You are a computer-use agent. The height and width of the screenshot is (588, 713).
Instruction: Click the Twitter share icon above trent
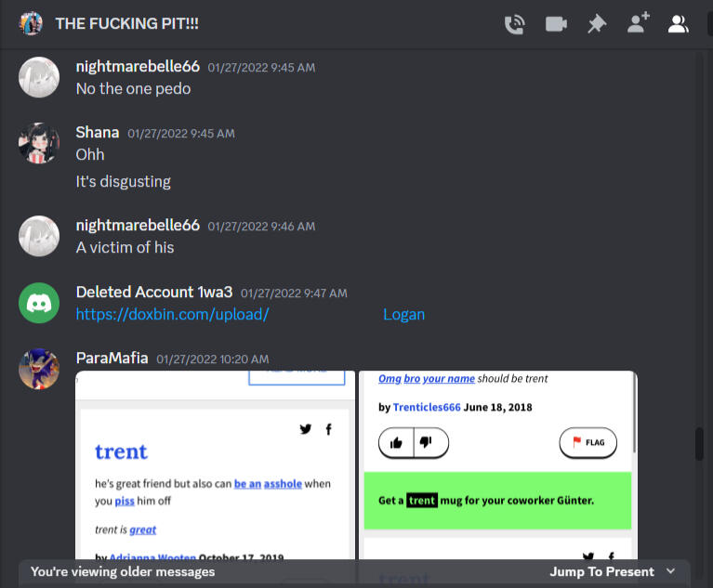tap(306, 429)
